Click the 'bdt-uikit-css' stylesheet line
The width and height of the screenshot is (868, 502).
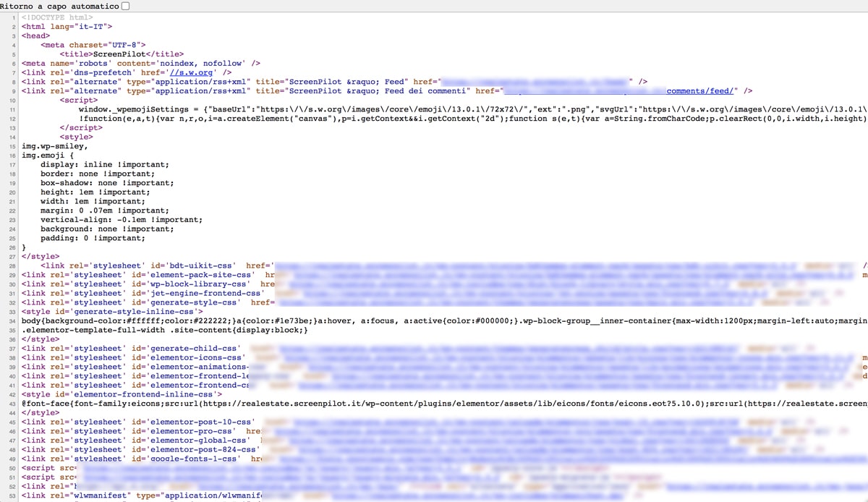click(x=454, y=265)
